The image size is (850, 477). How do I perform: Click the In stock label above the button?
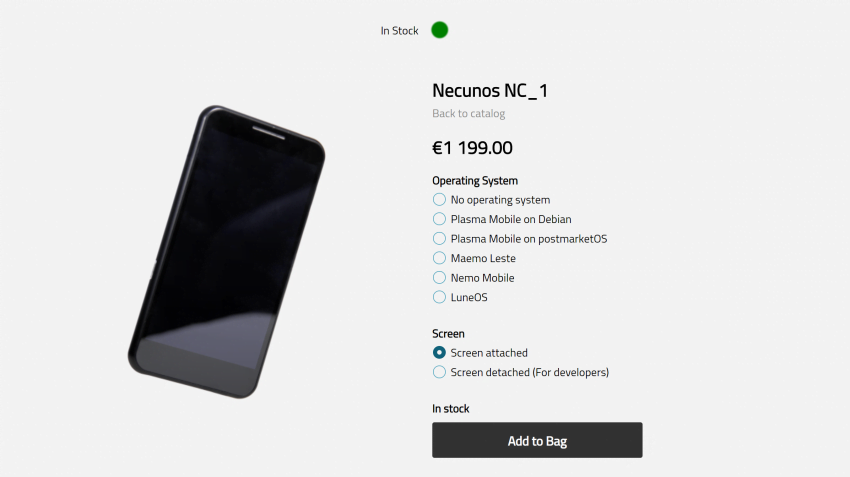[x=450, y=409]
